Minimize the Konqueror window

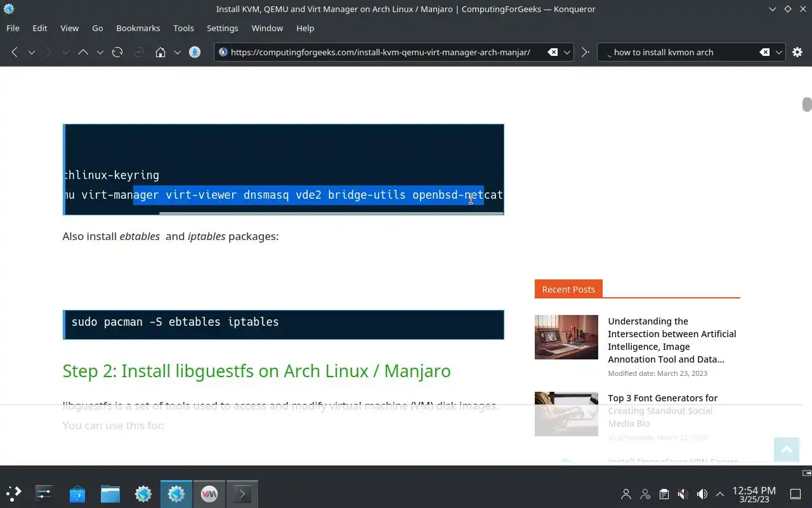(772, 9)
